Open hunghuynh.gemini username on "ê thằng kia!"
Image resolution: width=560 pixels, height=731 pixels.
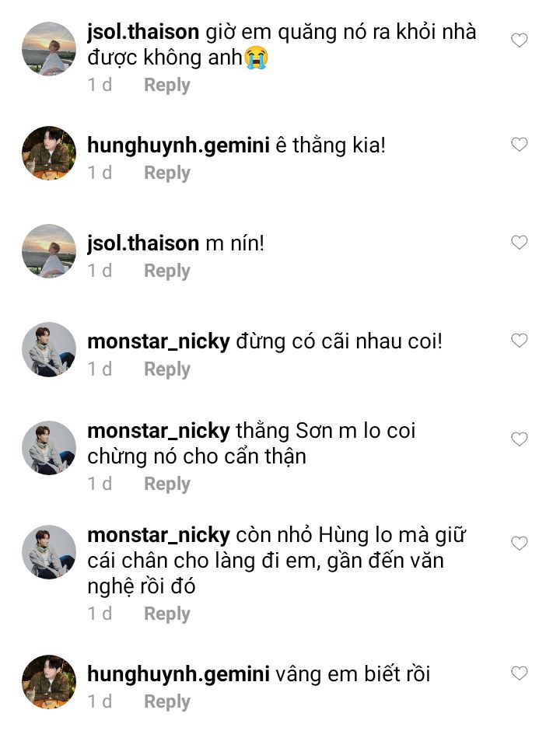(x=178, y=145)
